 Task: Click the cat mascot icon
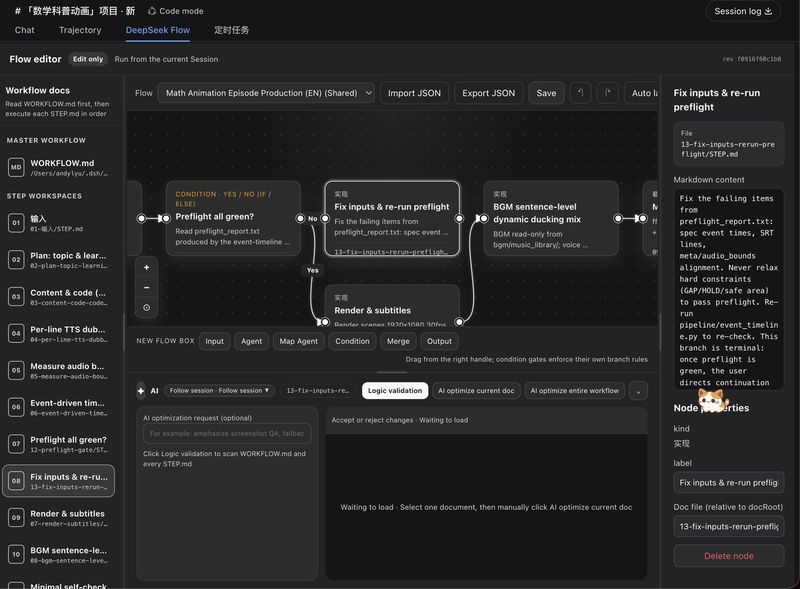tap(711, 400)
